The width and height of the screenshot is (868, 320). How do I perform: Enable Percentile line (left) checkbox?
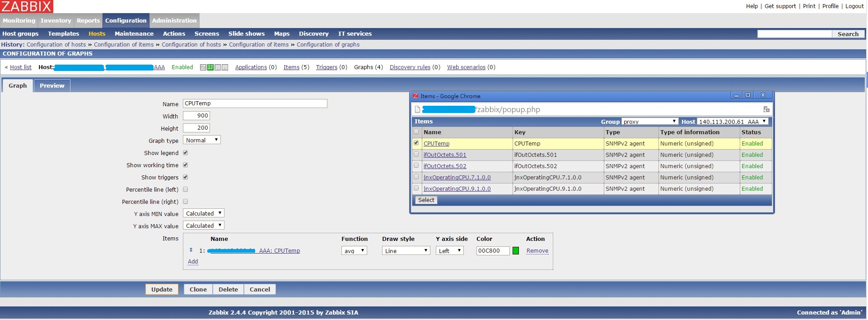coord(185,189)
